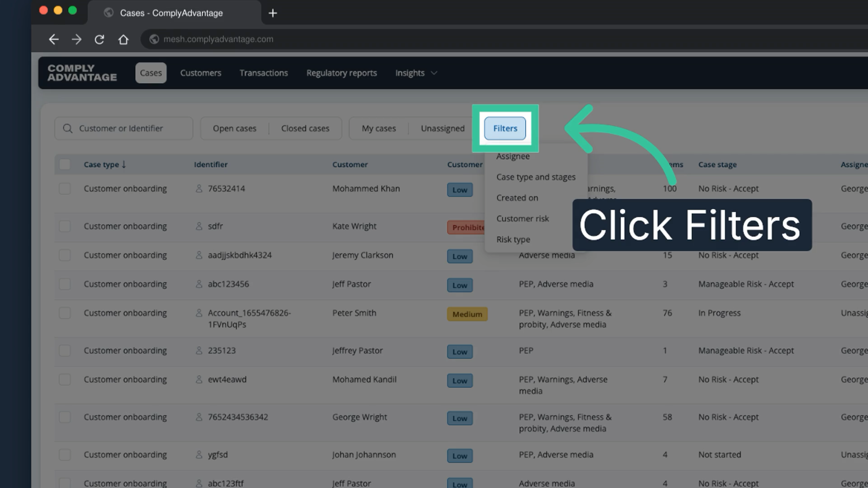This screenshot has width=868, height=488.
Task: Click person icon beside abc123456
Action: (x=199, y=284)
